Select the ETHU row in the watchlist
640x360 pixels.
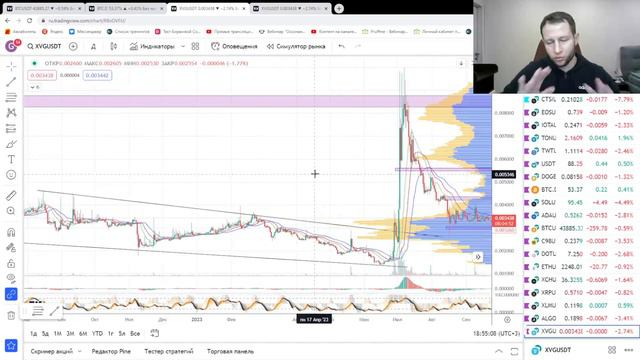pyautogui.click(x=582, y=267)
